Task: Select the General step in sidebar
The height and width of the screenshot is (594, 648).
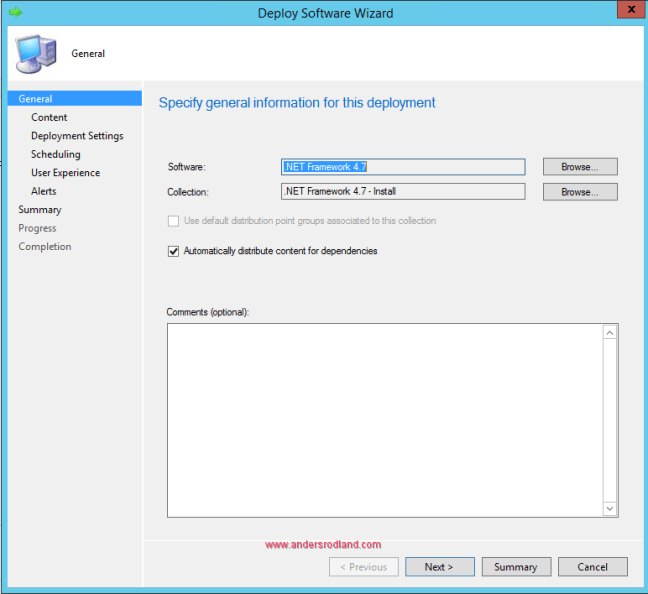Action: tap(75, 99)
